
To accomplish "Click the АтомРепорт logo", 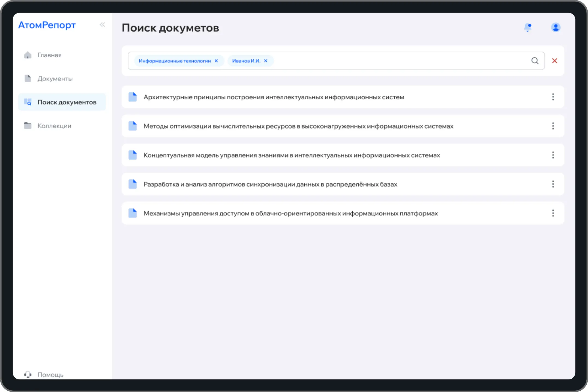I will [47, 25].
